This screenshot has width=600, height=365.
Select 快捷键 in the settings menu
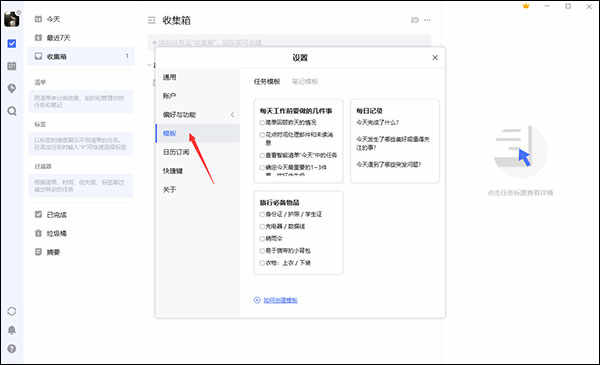coord(173,171)
